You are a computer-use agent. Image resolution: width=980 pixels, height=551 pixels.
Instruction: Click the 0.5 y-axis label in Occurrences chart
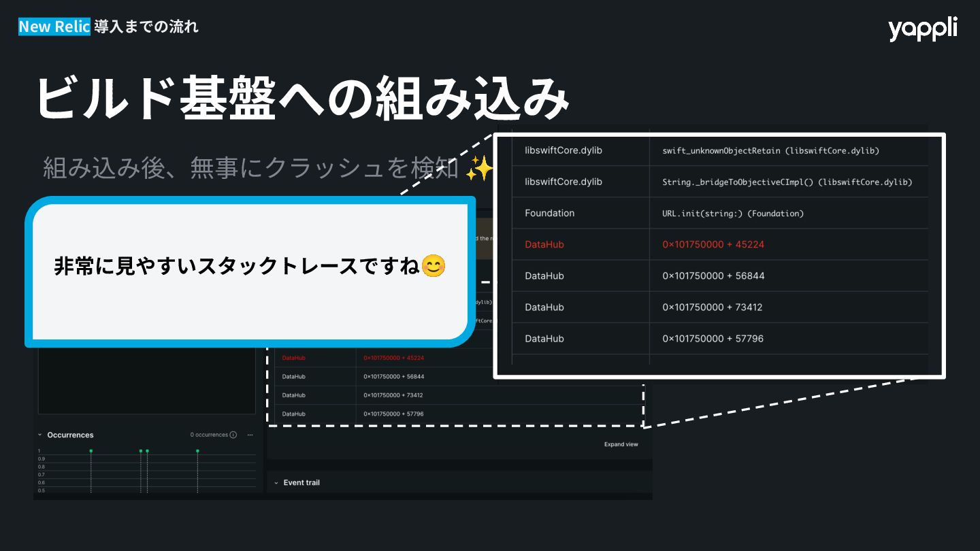tap(42, 490)
